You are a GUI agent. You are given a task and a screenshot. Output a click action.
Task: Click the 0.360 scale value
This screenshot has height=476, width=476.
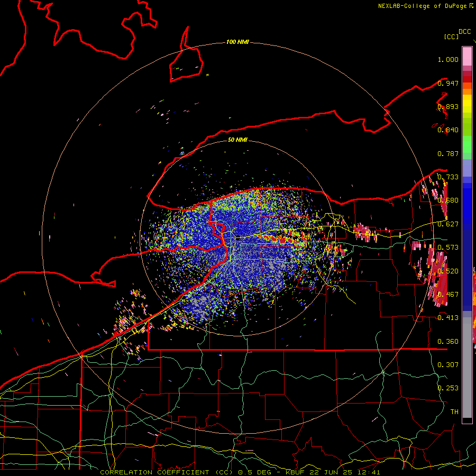pos(448,342)
